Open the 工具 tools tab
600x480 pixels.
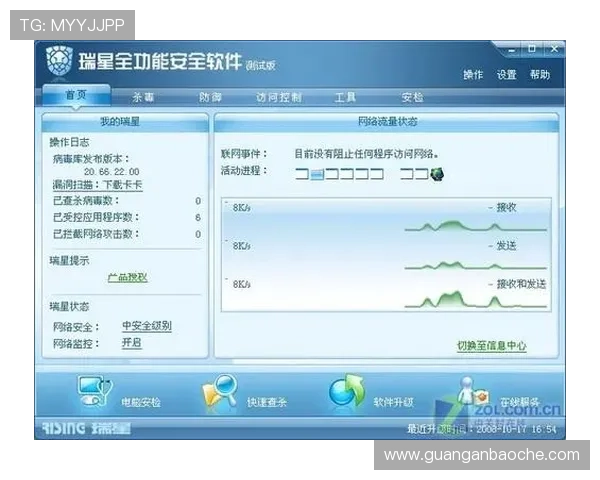pos(345,97)
